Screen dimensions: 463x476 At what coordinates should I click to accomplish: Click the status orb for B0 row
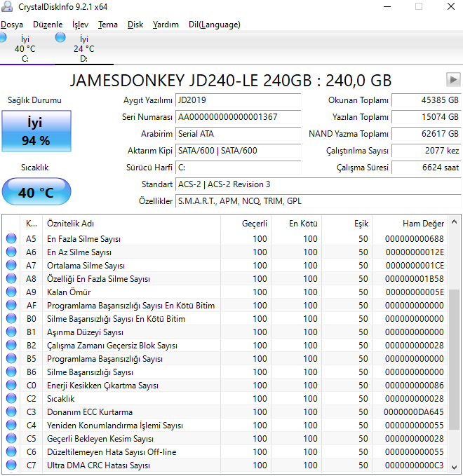coord(11,319)
